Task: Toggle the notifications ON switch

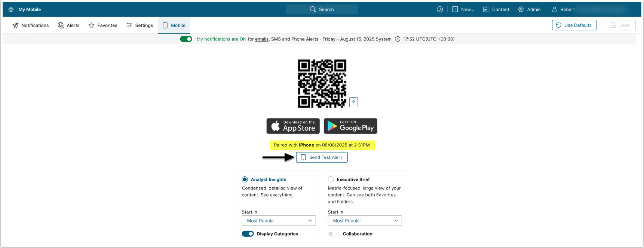Action: pyautogui.click(x=186, y=39)
